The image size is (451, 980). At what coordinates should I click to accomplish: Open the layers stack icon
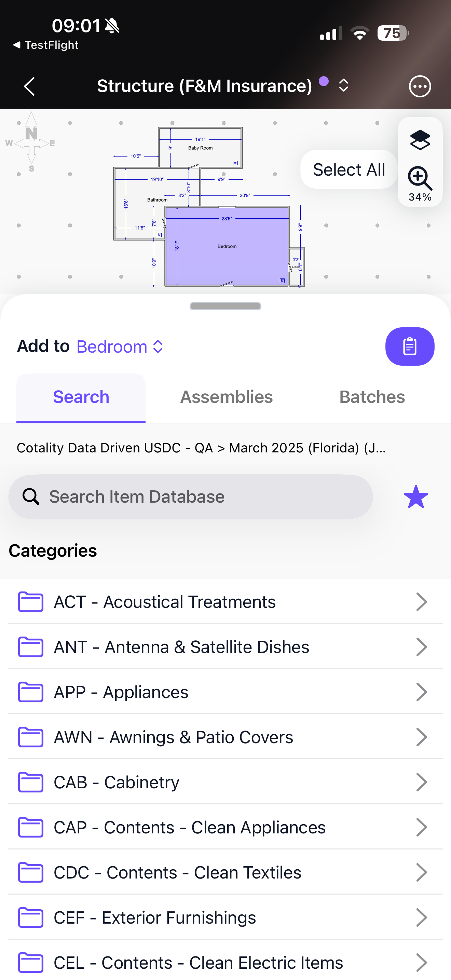pyautogui.click(x=420, y=140)
